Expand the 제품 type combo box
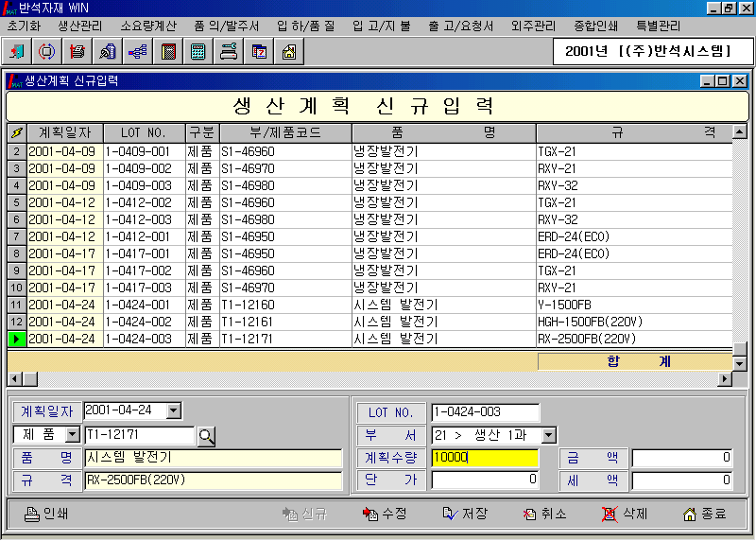 pyautogui.click(x=73, y=435)
